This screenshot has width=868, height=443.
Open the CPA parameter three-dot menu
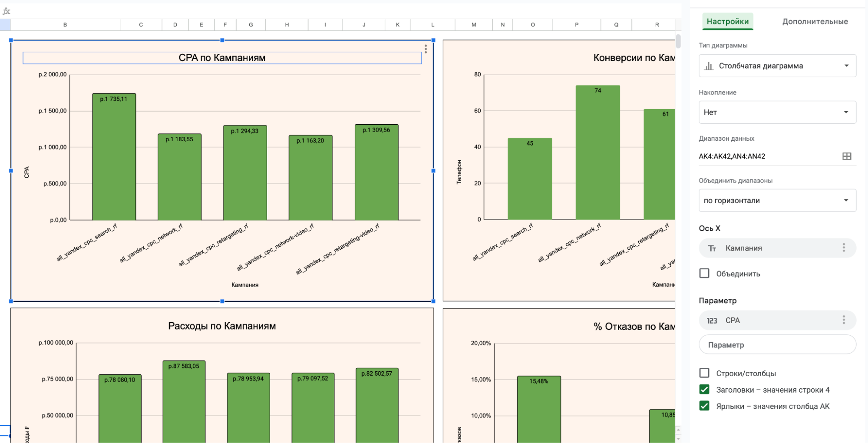843,320
